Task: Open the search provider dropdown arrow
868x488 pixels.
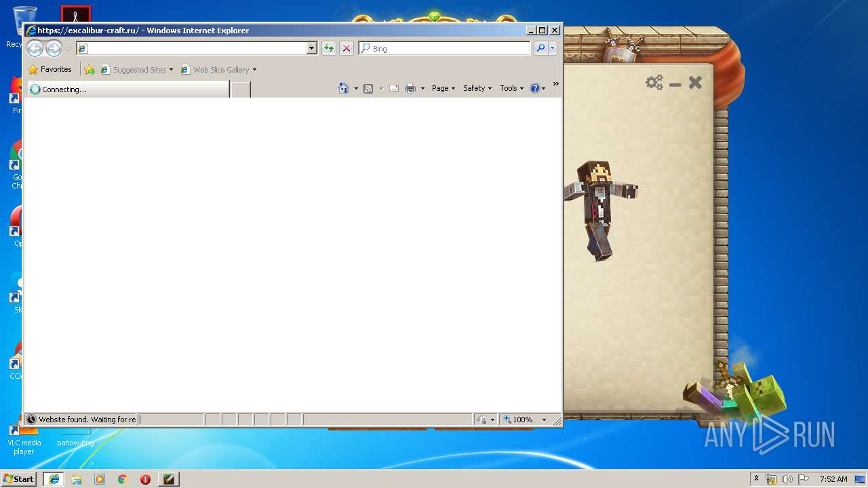Action: [553, 48]
